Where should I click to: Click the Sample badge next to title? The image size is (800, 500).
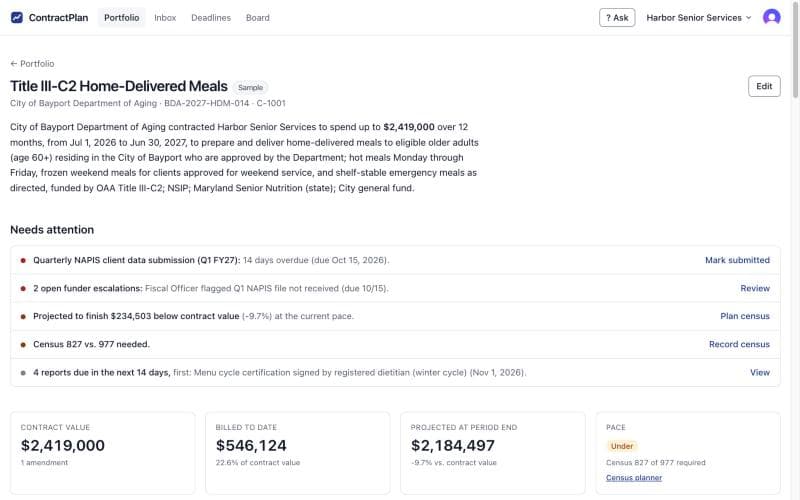251,87
